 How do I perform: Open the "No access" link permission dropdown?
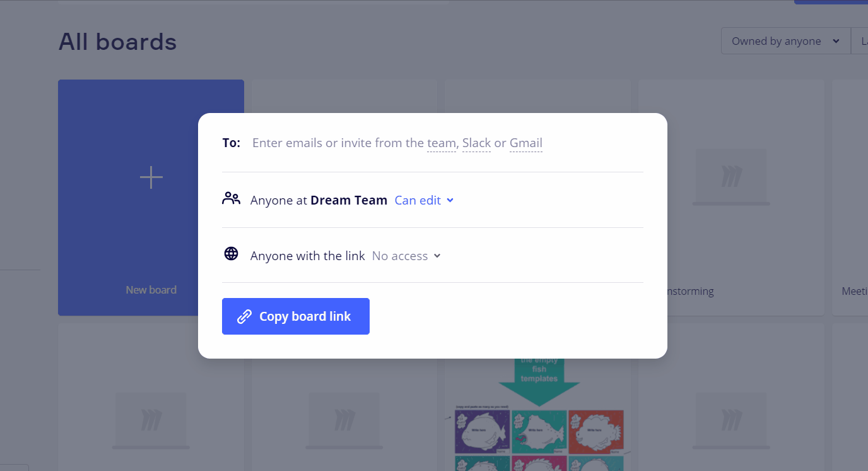406,256
